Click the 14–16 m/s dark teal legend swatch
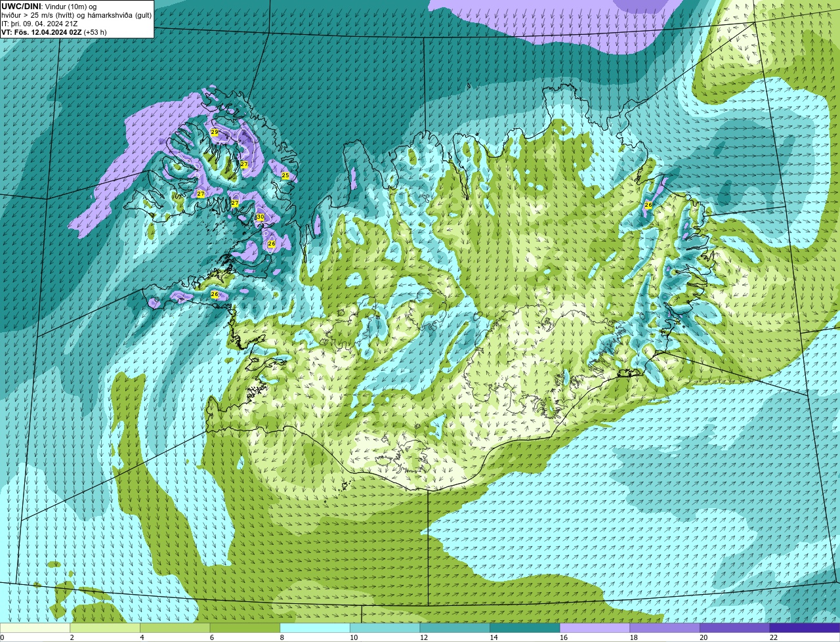The height and width of the screenshot is (642, 840). coord(525,628)
